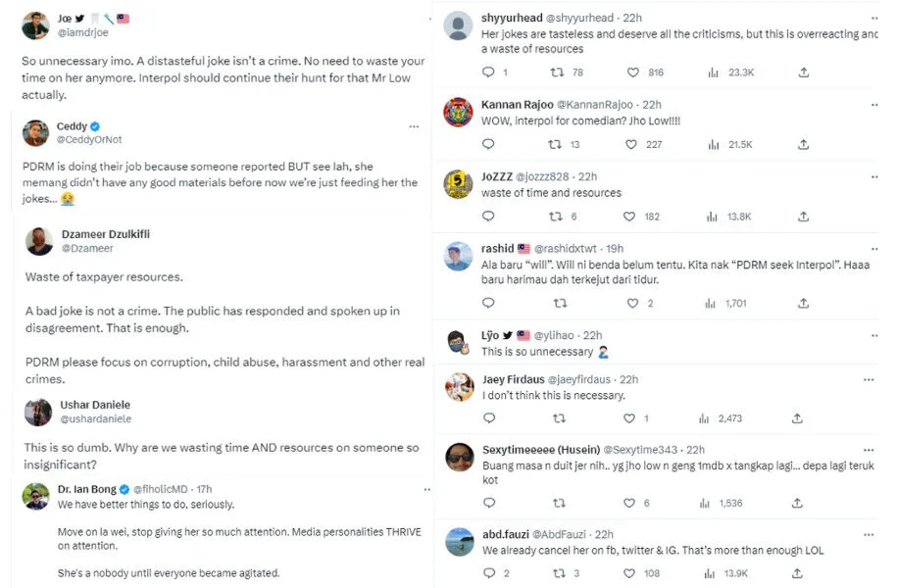
Task: Retweet shyyurhead's tweet with 78 retweets
Action: click(x=559, y=73)
